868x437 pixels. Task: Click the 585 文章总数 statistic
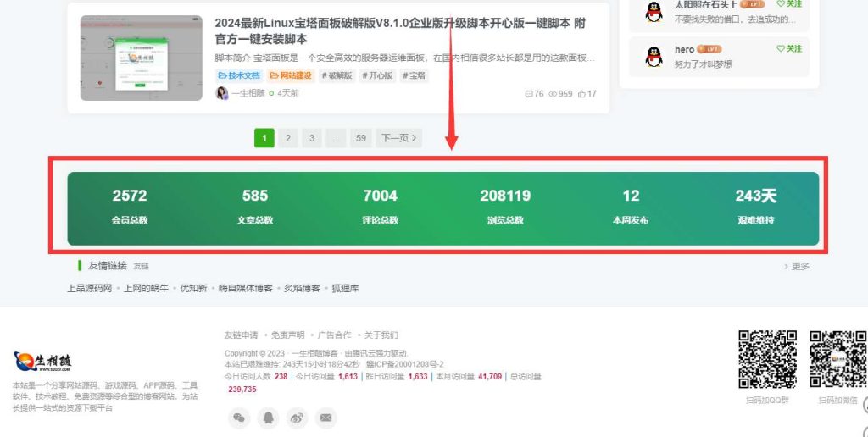[254, 207]
